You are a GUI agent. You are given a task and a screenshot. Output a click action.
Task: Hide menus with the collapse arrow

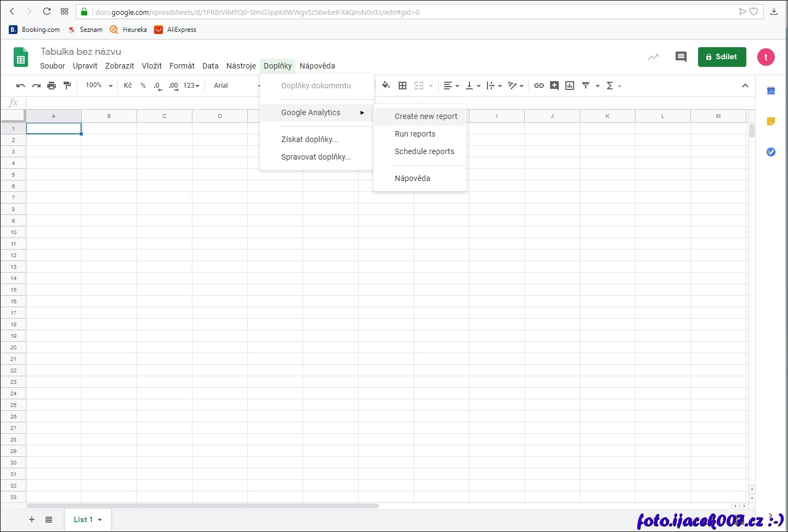[x=745, y=86]
